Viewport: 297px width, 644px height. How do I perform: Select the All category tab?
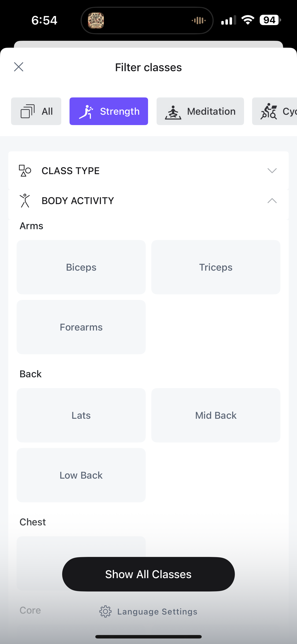(x=36, y=111)
